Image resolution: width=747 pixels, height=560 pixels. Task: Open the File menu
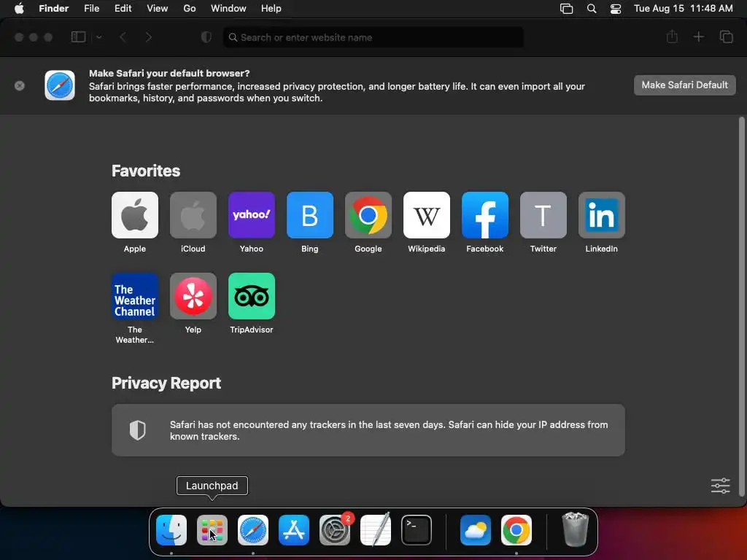91,9
